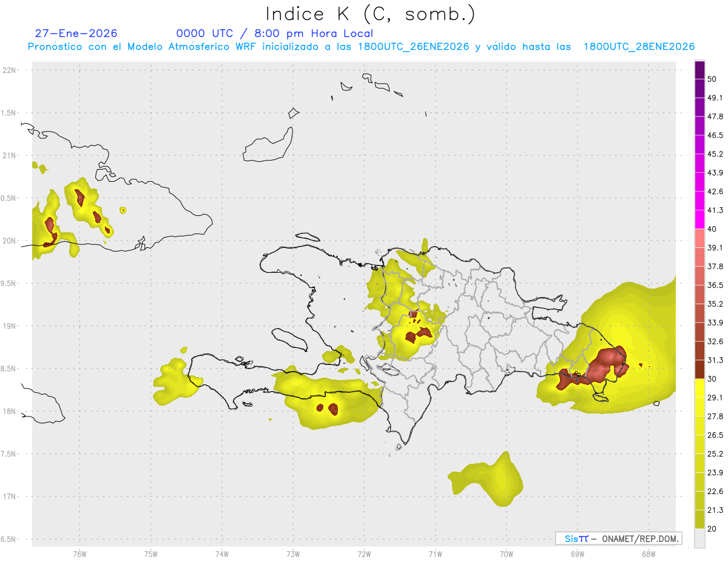Click the "71W" longitude axis label
The height and width of the screenshot is (562, 728).
tap(435, 554)
